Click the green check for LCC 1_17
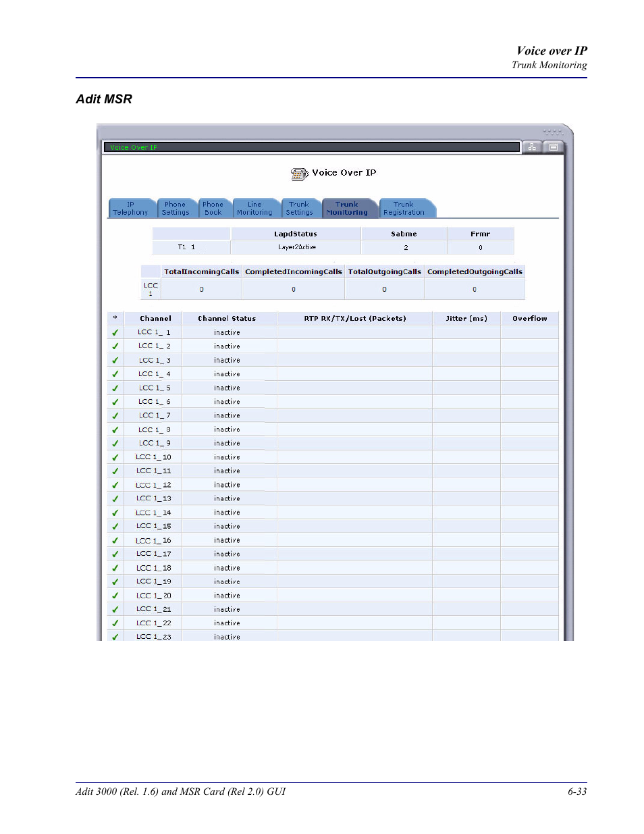This screenshot has height=834, width=644. [x=115, y=554]
